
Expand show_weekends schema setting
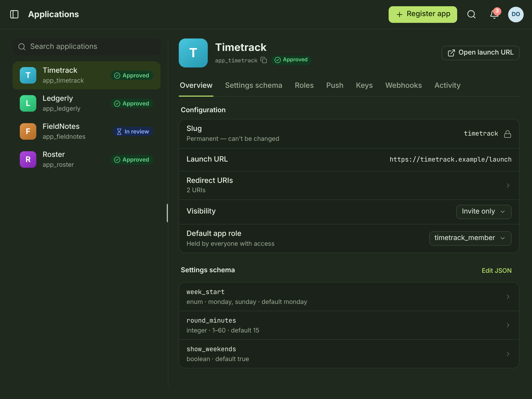pyautogui.click(x=349, y=354)
